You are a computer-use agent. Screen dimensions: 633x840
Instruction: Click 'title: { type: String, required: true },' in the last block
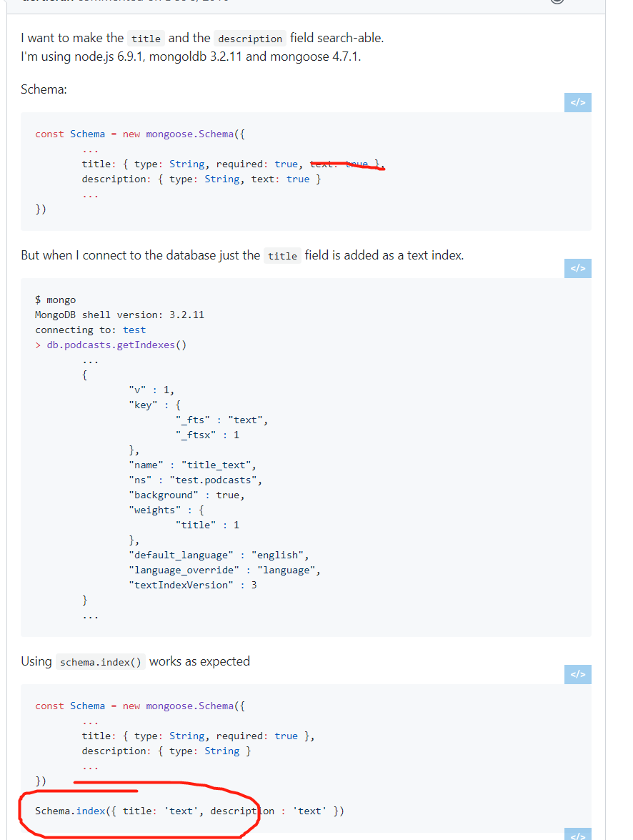pyautogui.click(x=198, y=736)
